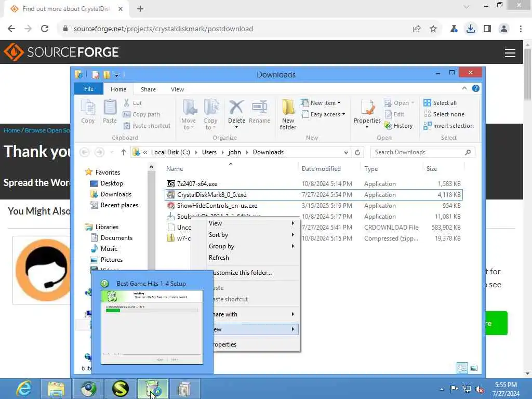
Task: Open Quick Access Toolbar customize arrow
Action: point(116,75)
